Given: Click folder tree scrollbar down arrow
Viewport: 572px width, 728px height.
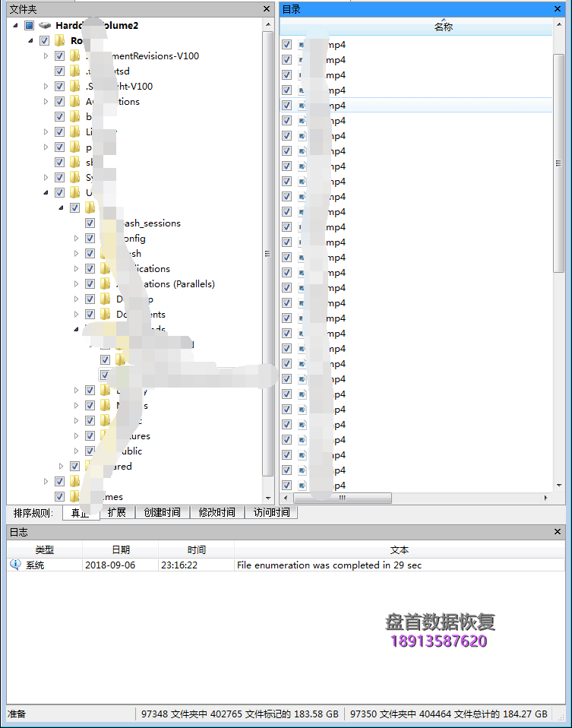Looking at the screenshot, I should (268, 498).
